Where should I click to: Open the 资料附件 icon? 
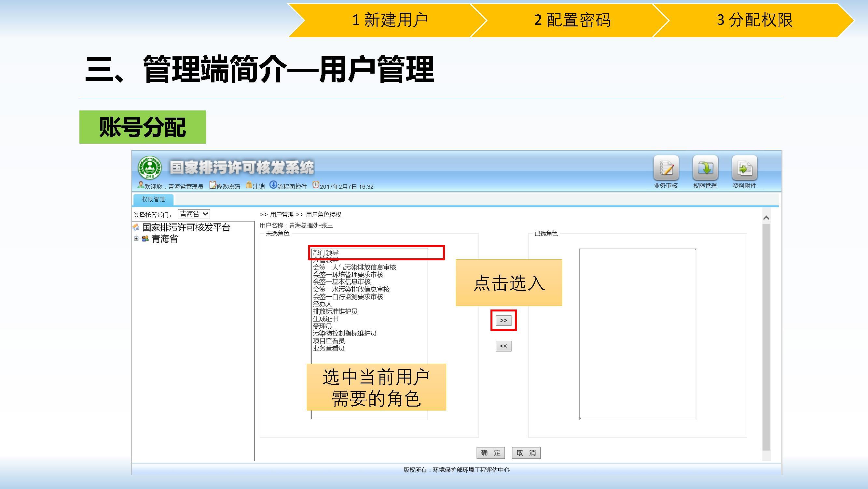click(744, 168)
